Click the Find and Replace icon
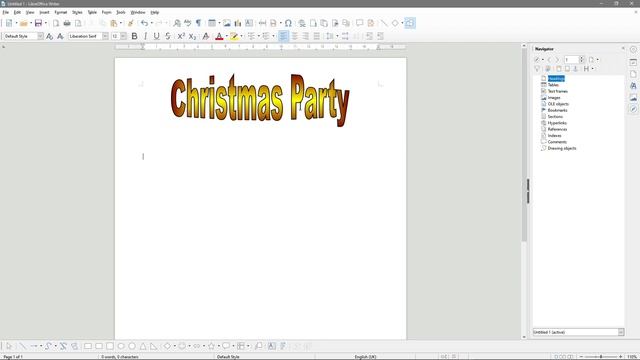The height and width of the screenshot is (360, 640). tap(177, 23)
